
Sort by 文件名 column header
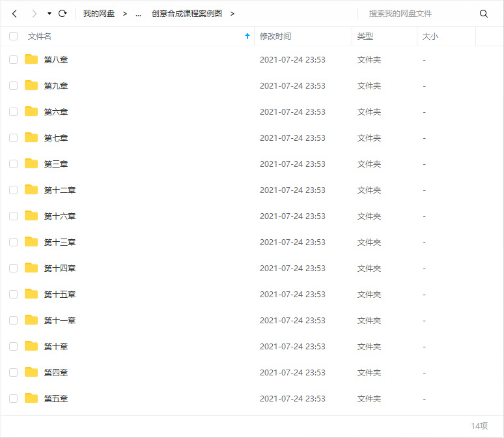coord(40,36)
